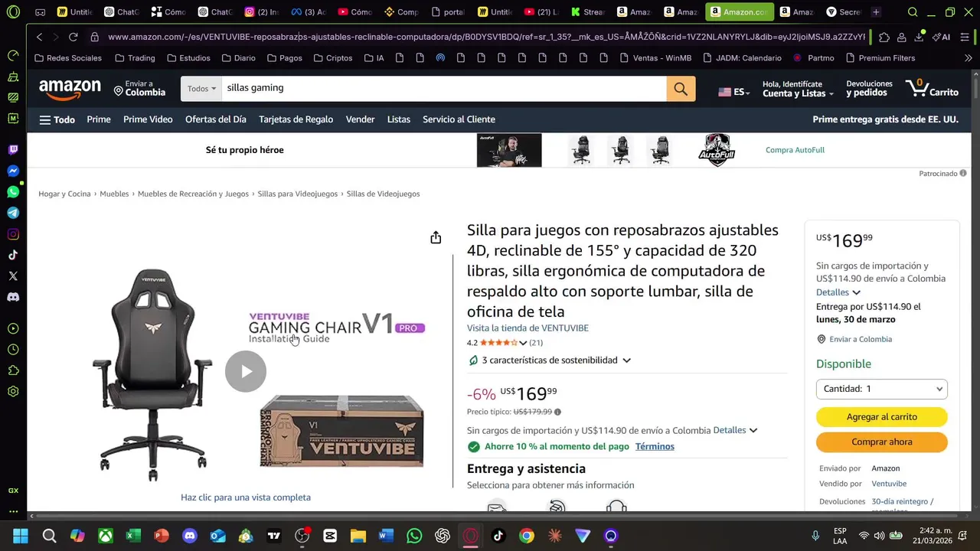Open the Premium Filters bookmarks folder
Screen dimensions: 980x551
pyautogui.click(x=880, y=58)
